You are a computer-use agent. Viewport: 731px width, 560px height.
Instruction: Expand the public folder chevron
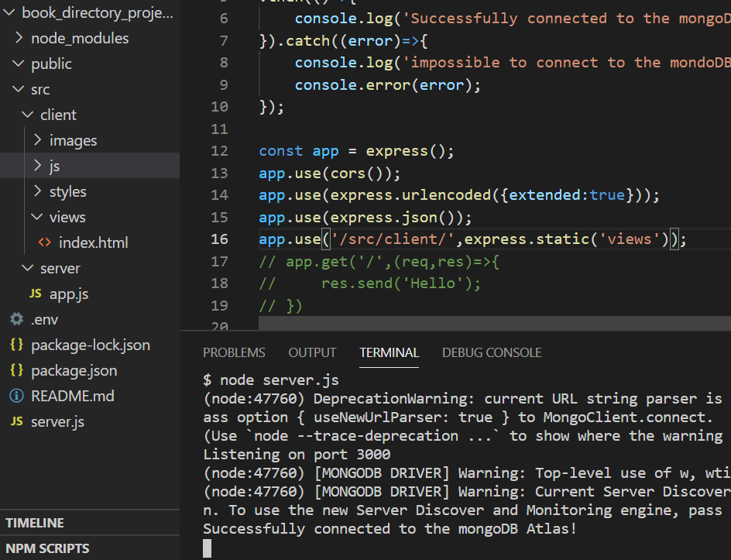[18, 64]
